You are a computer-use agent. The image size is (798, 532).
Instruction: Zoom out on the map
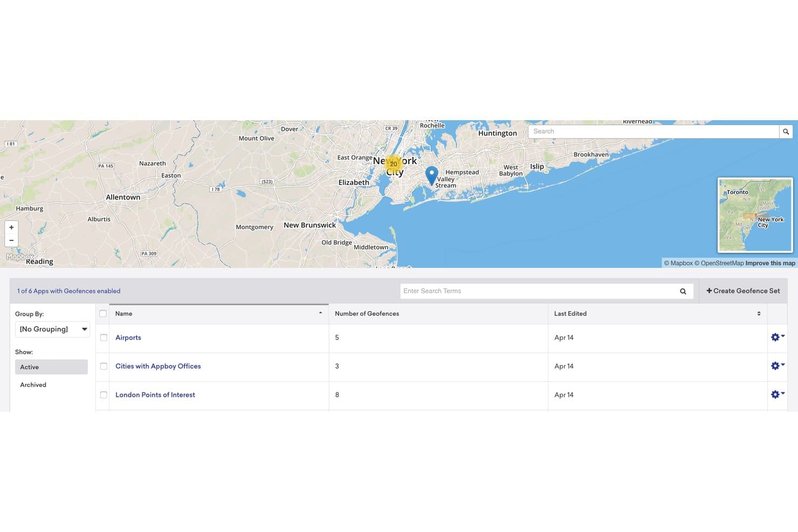point(11,240)
